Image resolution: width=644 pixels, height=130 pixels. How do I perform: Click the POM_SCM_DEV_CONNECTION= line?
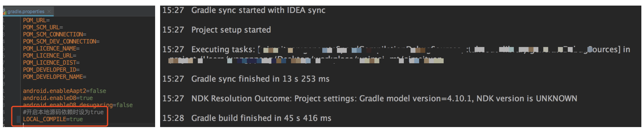61,41
